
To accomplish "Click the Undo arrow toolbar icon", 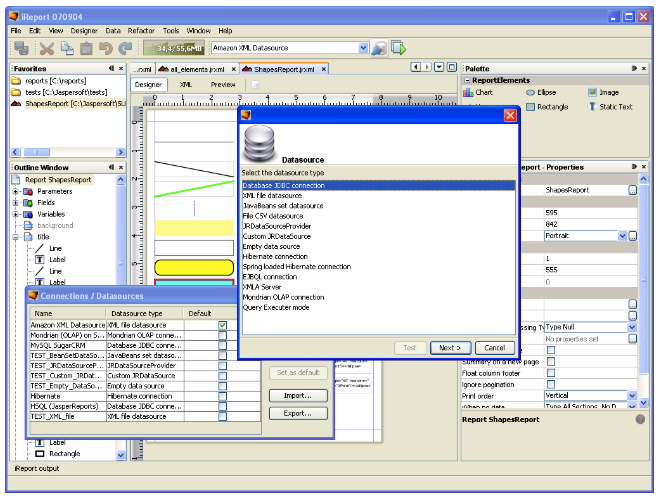I will pyautogui.click(x=106, y=48).
